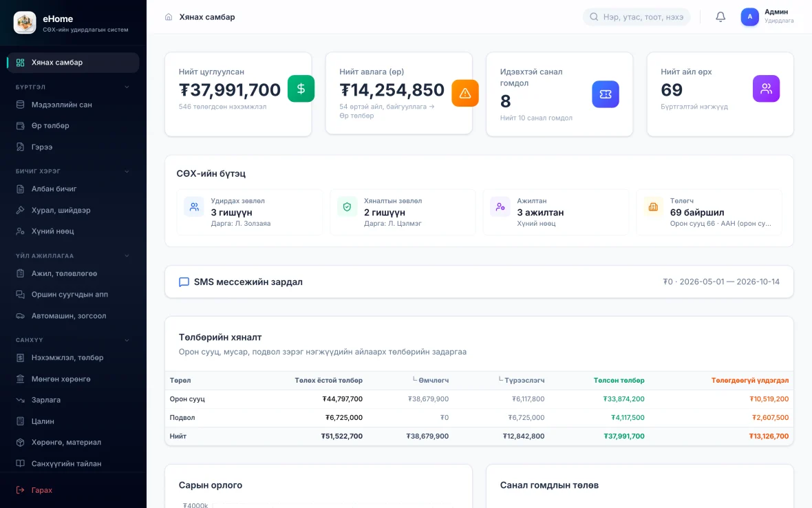The width and height of the screenshot is (812, 508).
Task: Click the Мөнгөн хөрөнгө bank icon
Action: coord(20,379)
